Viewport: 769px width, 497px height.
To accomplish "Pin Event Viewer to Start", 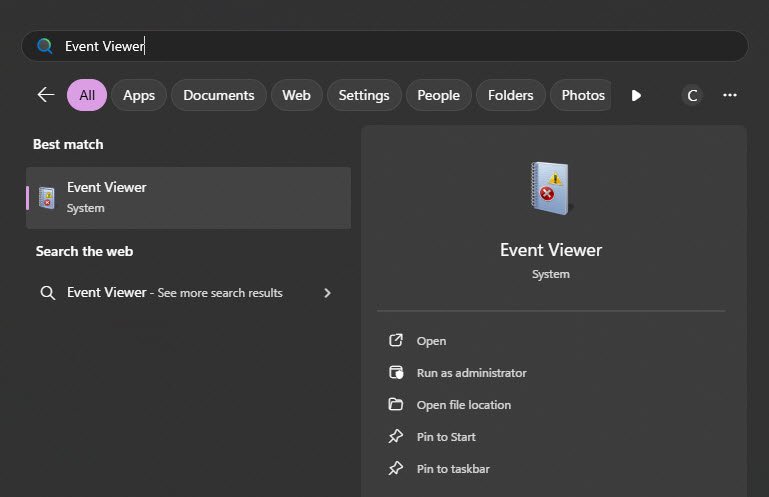I will coord(446,437).
